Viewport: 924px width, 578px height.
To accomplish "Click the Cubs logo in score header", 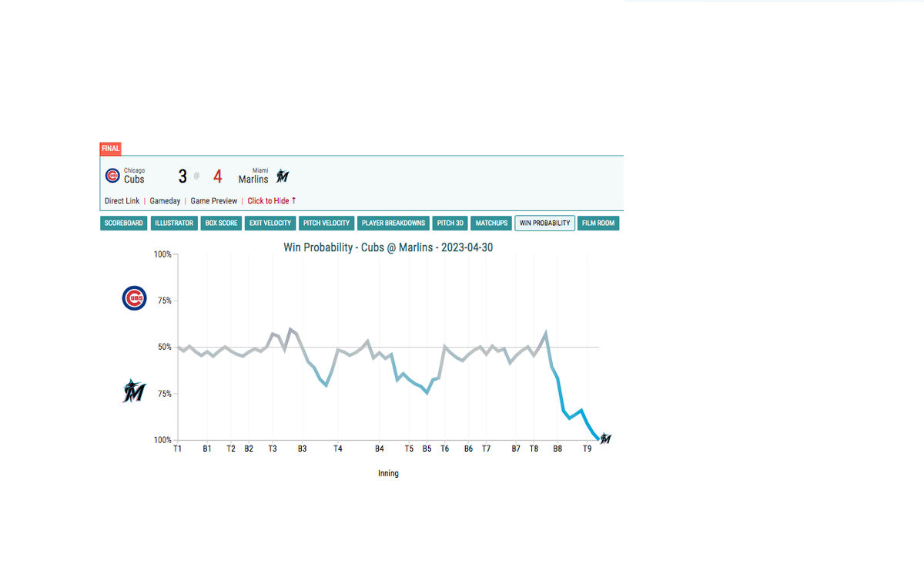I will point(112,176).
